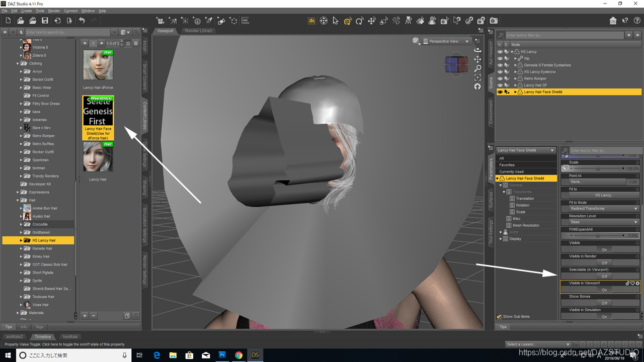Open Fit to Mode Redirect Transforms dropdown
The width and height of the screenshot is (644, 362).
click(604, 209)
